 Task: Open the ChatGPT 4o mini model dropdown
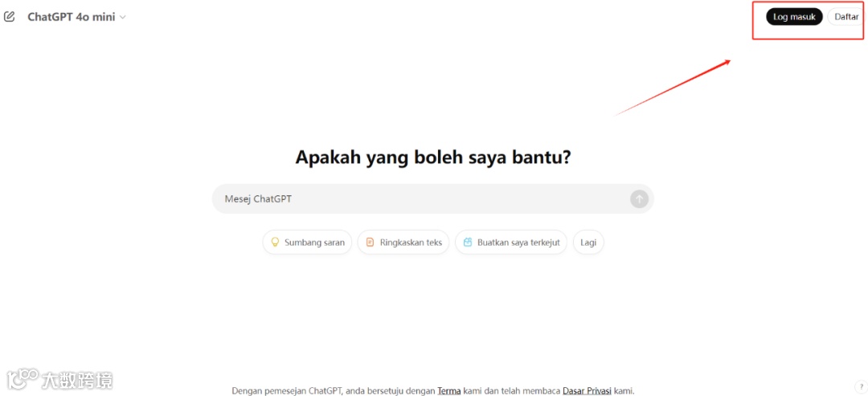pos(77,17)
